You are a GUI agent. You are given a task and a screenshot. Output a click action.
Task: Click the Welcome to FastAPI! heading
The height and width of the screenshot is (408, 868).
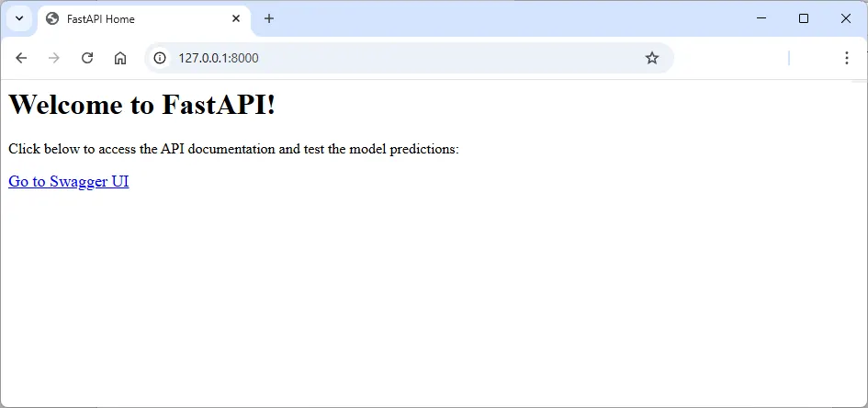click(x=141, y=104)
